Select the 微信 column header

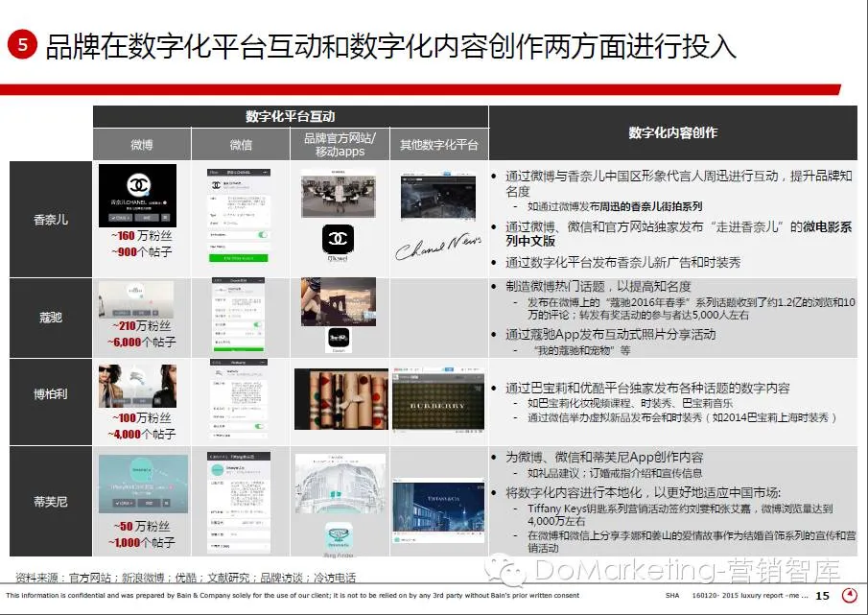pos(241,145)
